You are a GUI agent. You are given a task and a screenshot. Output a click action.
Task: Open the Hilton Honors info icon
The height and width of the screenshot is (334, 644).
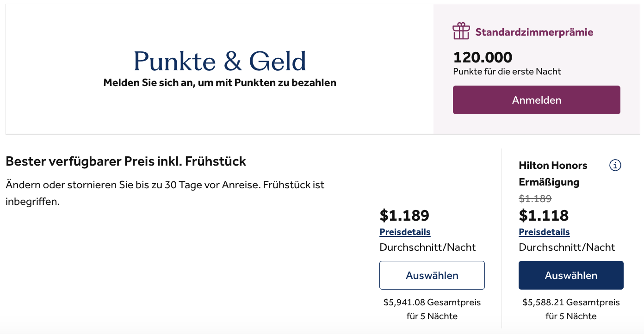click(615, 165)
